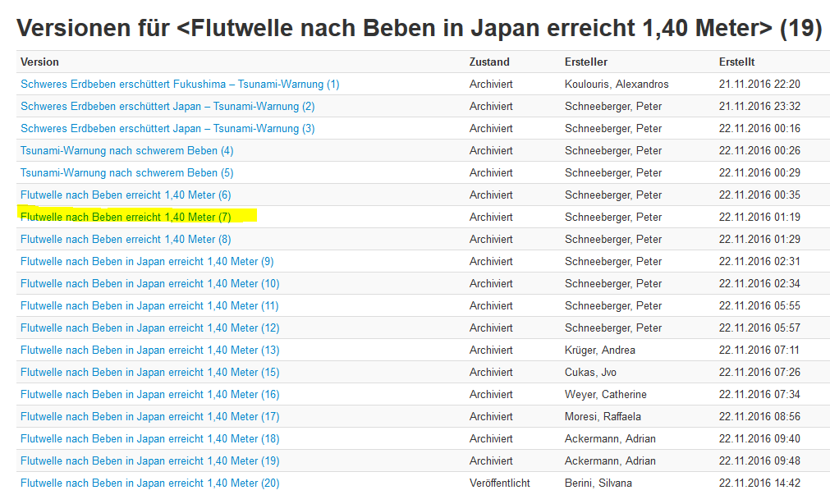Click the 'Ersteller' column header
The image size is (830, 504).
586,62
